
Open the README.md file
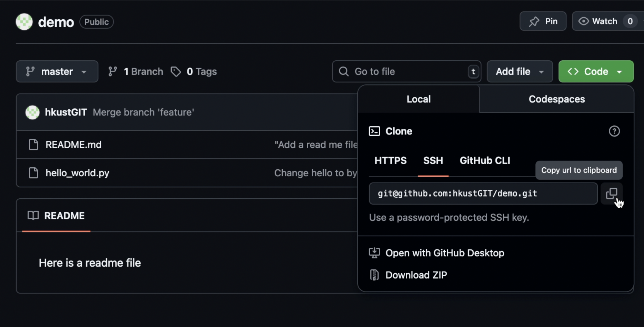pyautogui.click(x=73, y=145)
